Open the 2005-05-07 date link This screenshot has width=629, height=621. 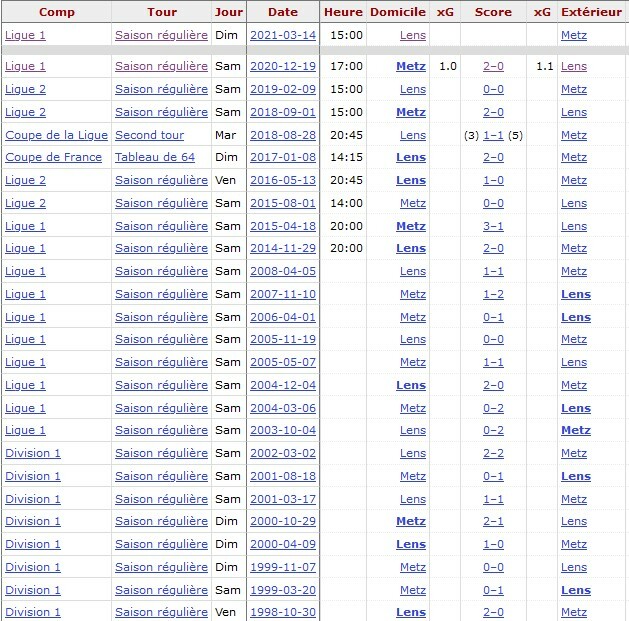click(x=283, y=362)
